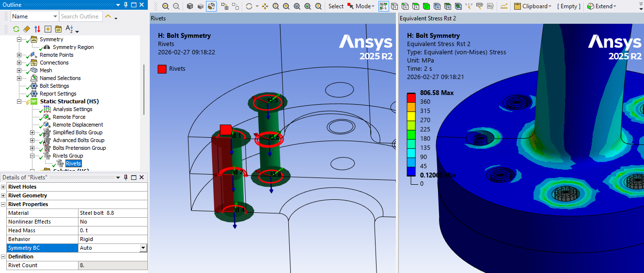Select Remote Force in the tree
The height and width of the screenshot is (273, 644).
(x=69, y=117)
